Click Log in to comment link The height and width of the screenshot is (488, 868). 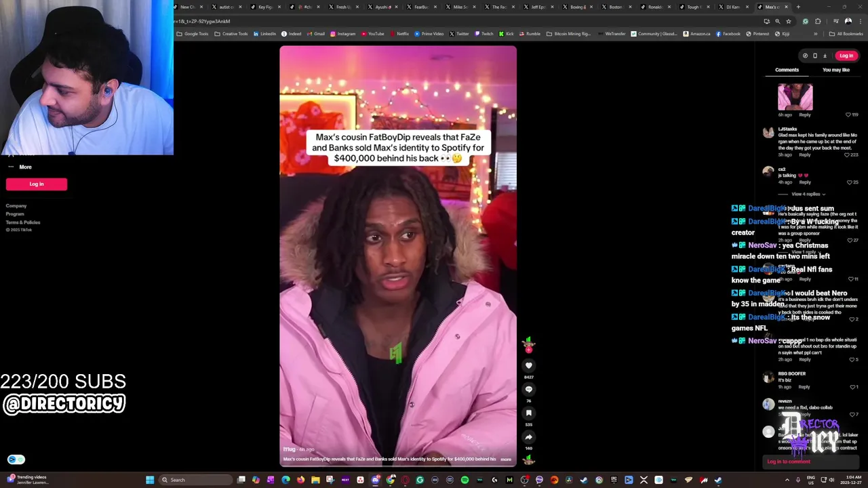coord(789,462)
